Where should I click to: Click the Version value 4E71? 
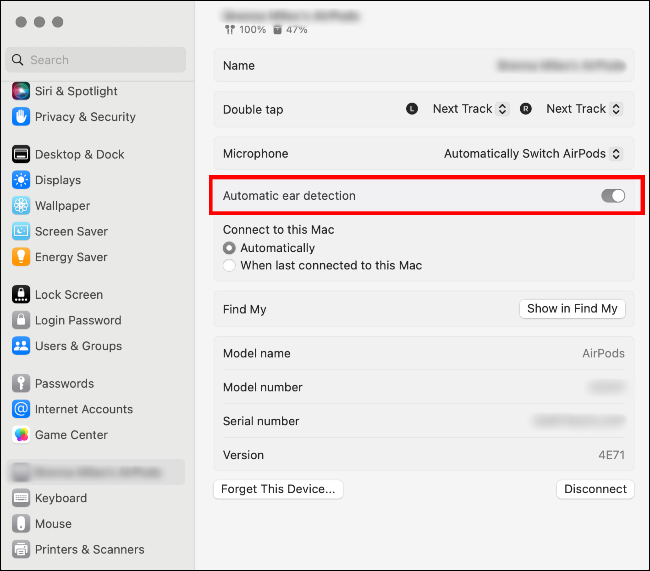click(611, 455)
